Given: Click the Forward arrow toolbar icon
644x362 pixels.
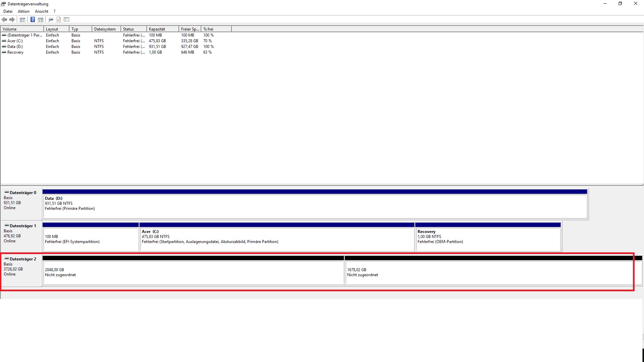Looking at the screenshot, I should coord(12,19).
